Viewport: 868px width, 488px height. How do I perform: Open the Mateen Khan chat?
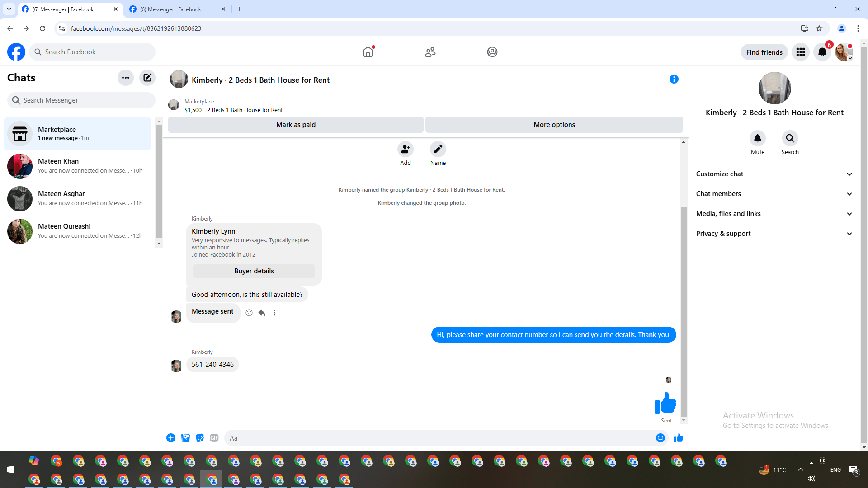coord(78,166)
